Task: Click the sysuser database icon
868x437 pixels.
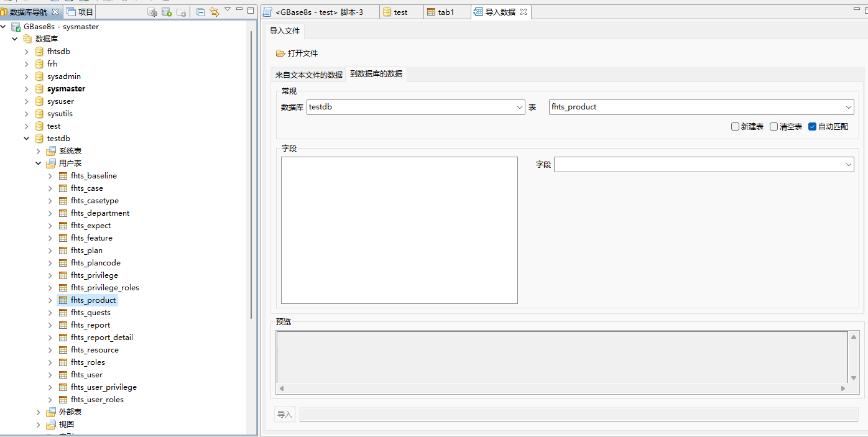Action: [x=39, y=101]
